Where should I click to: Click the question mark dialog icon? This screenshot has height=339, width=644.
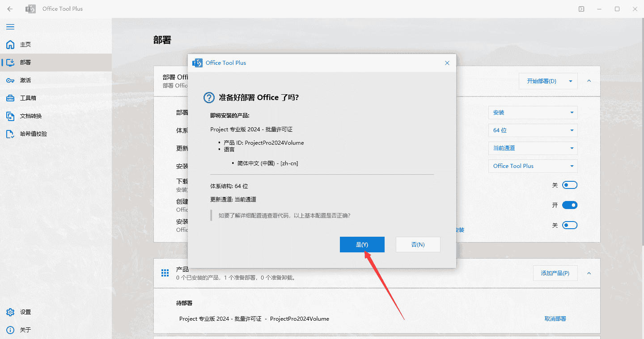[x=209, y=98]
